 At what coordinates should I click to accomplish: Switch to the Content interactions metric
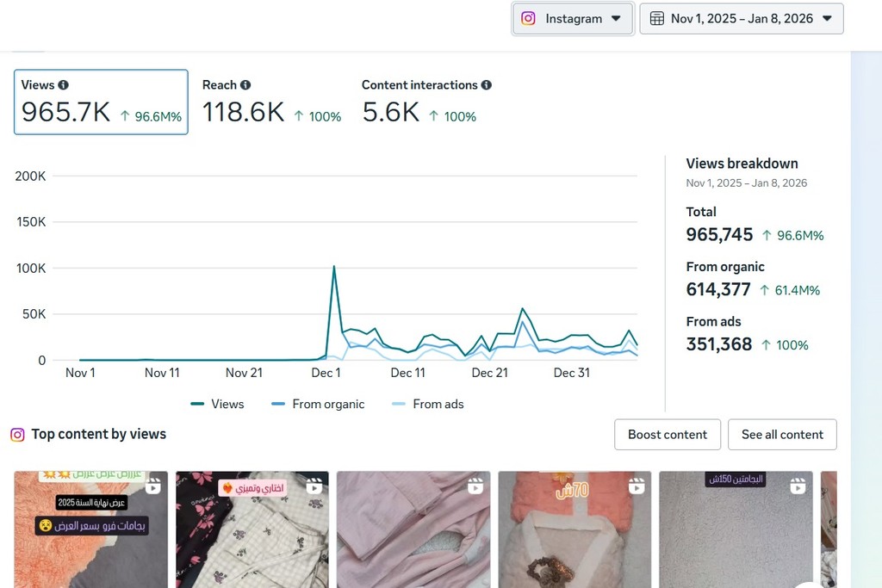pos(426,102)
